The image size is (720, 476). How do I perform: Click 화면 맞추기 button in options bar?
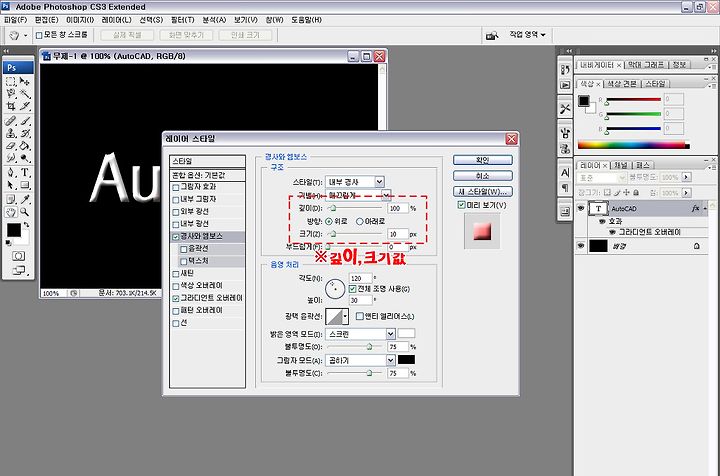(x=186, y=35)
